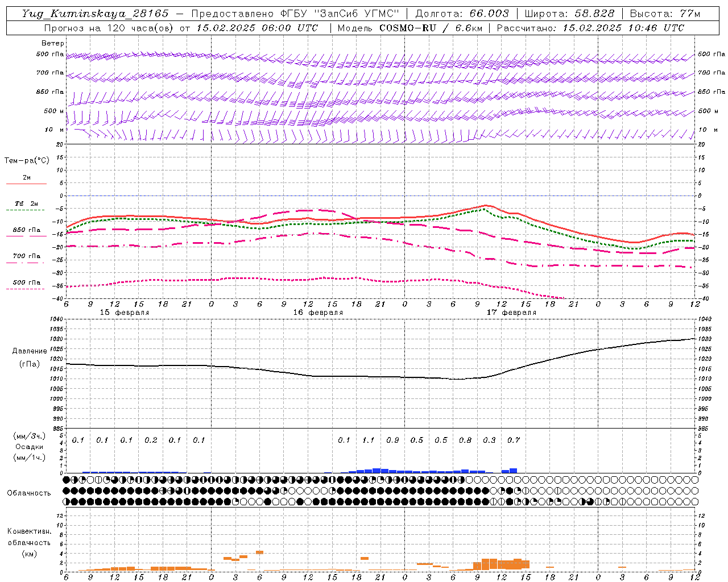728x582 pixels.
Task: Select the provider text ФГБУ "ЗапСиб УГМС"
Action: [x=340, y=14]
